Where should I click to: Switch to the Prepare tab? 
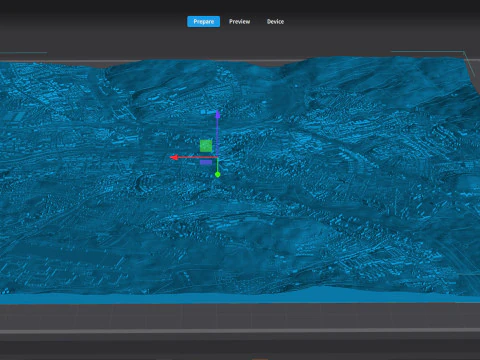click(203, 22)
